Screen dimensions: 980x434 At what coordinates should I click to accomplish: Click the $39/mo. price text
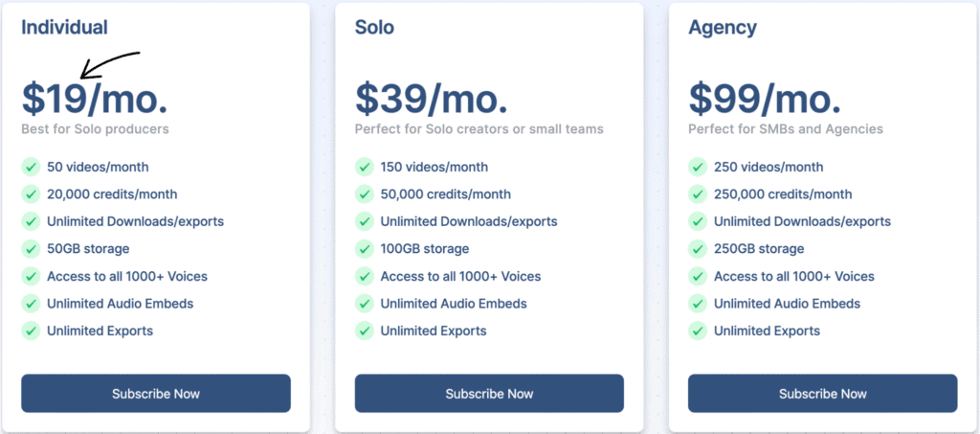[432, 100]
